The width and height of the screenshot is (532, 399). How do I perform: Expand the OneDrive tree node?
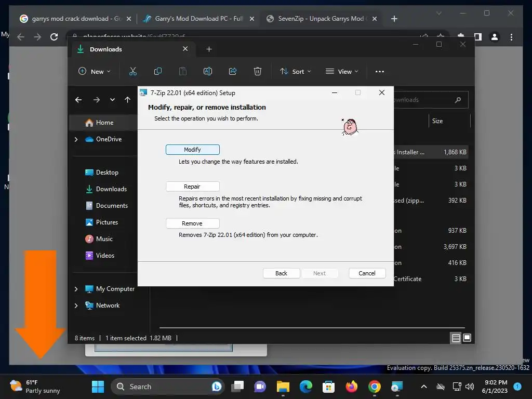click(x=76, y=139)
